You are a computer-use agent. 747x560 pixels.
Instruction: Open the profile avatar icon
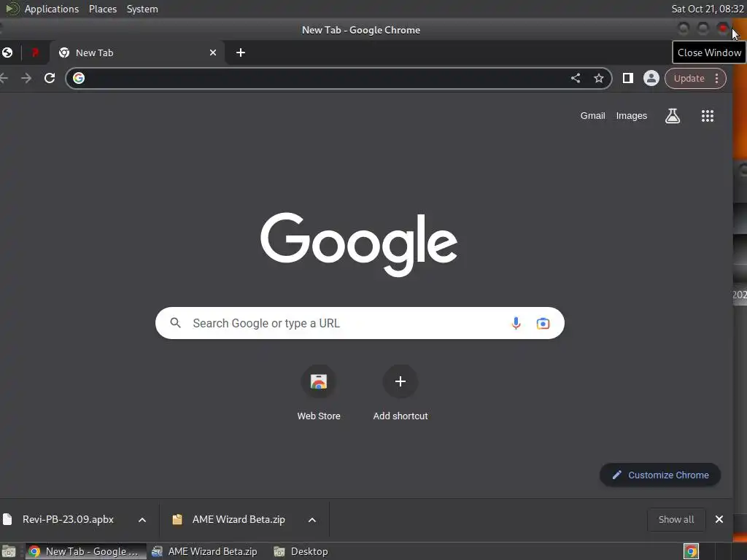click(x=651, y=78)
